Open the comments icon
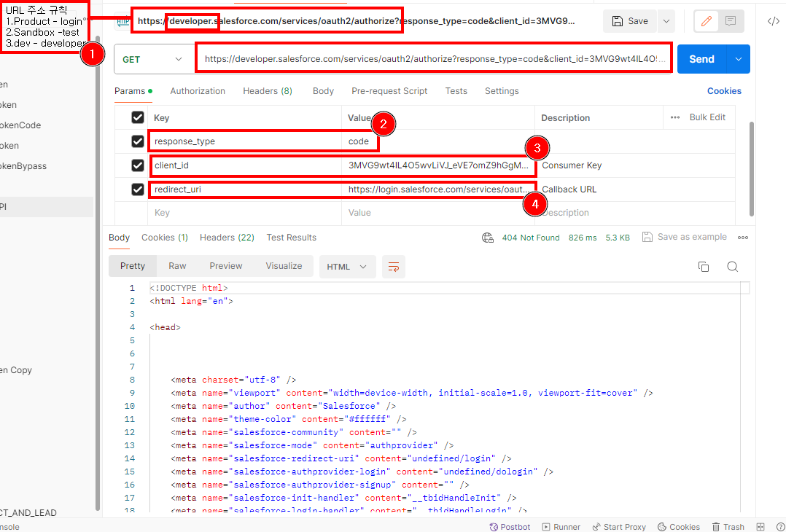786x532 pixels. point(731,21)
